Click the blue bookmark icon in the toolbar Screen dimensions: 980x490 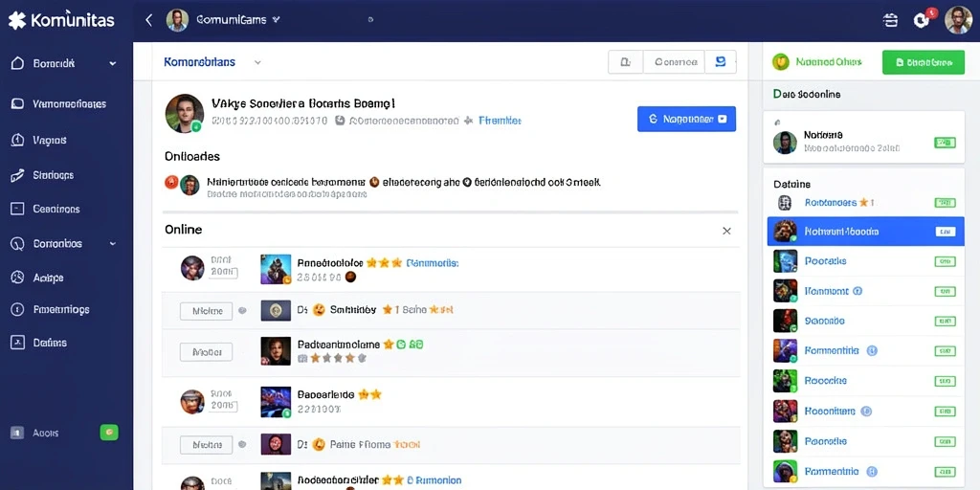[x=720, y=62]
